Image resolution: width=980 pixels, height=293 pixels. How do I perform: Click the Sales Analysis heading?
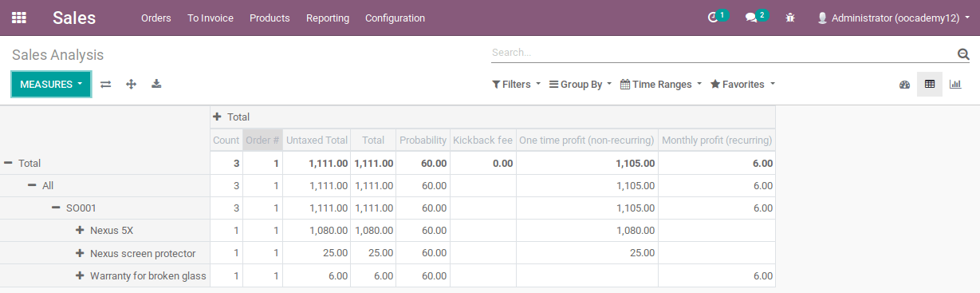58,55
